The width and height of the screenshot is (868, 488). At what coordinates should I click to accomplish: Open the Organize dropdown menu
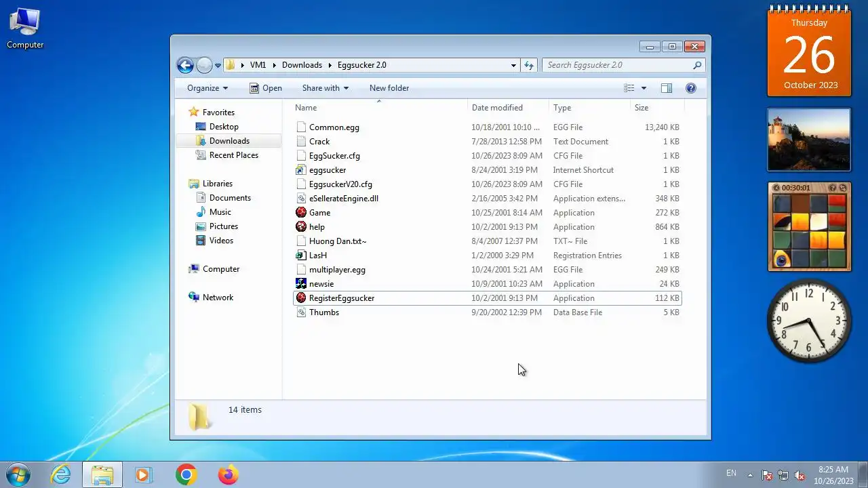(208, 88)
